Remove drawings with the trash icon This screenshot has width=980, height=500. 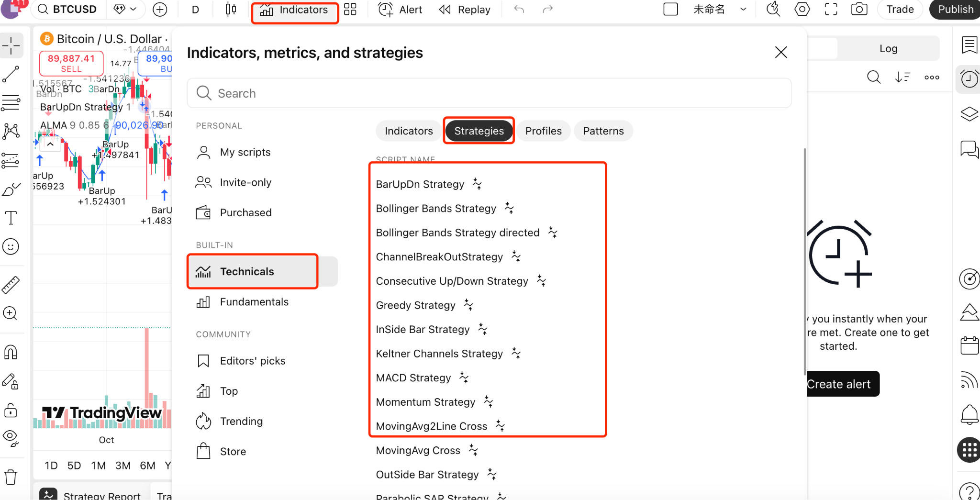(11, 477)
